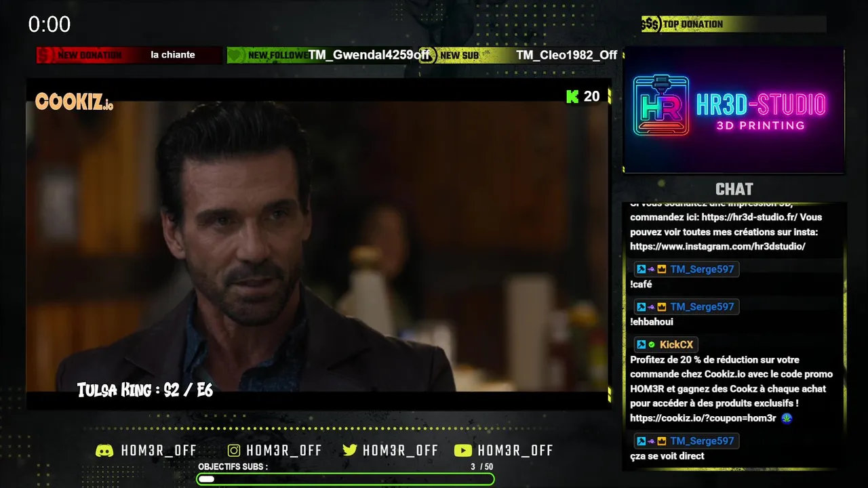The width and height of the screenshot is (868, 488).
Task: Click KickCX's green verified badge
Action: click(651, 344)
